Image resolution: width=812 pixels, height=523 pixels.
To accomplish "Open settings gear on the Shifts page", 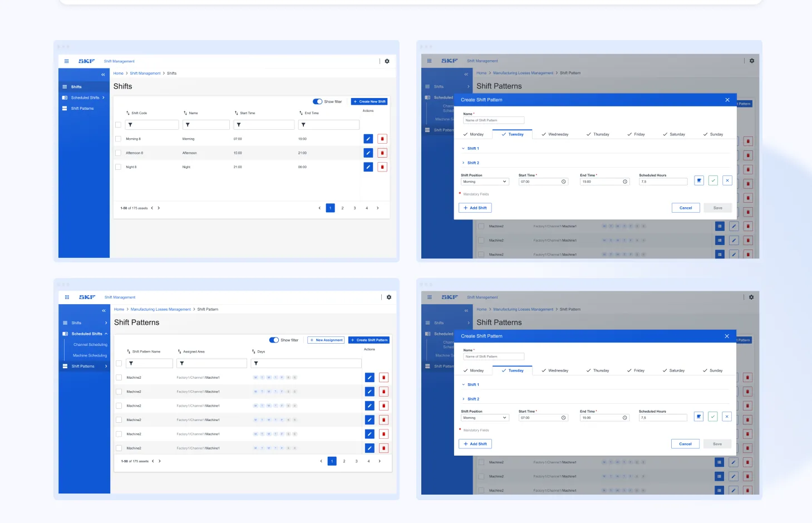I will 387,61.
